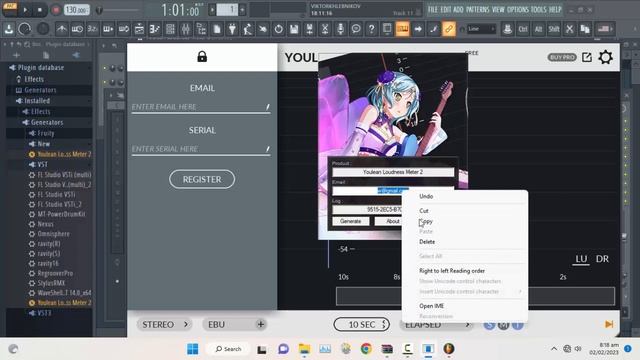The image size is (640, 360).
Task: Click the microphone recording icon
Action: tap(340, 29)
